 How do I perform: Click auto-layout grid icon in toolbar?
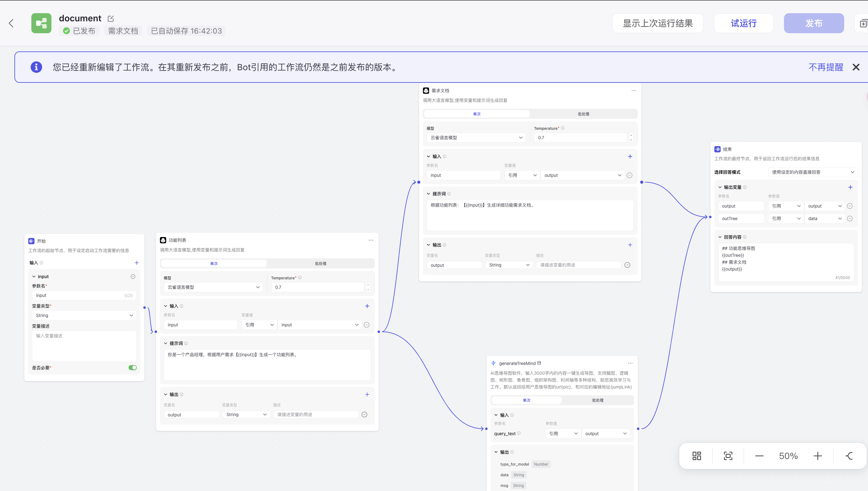pos(696,456)
